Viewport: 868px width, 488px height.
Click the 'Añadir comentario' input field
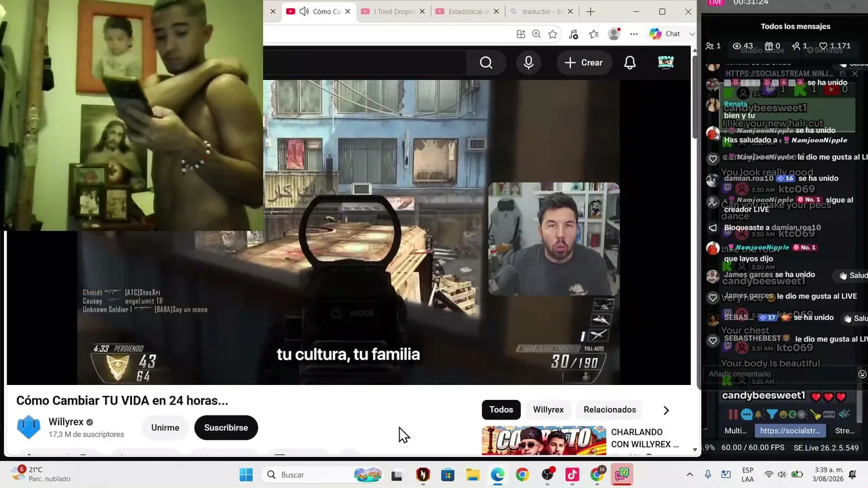[x=781, y=374]
